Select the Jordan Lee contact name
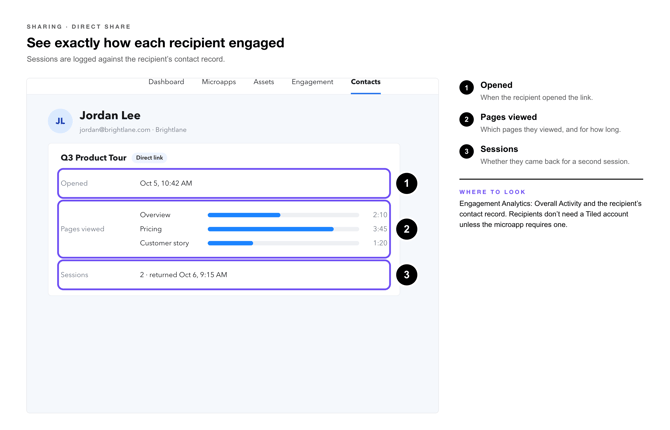 click(110, 115)
